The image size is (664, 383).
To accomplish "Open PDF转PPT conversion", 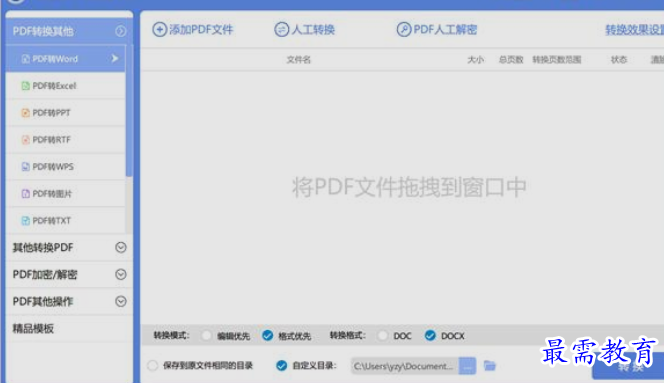I will [x=66, y=113].
